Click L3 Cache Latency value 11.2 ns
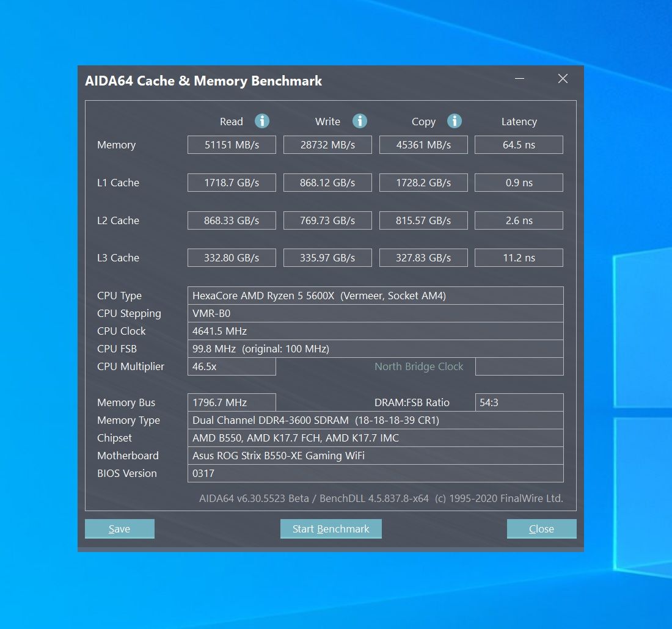This screenshot has width=672, height=629. pyautogui.click(x=519, y=258)
